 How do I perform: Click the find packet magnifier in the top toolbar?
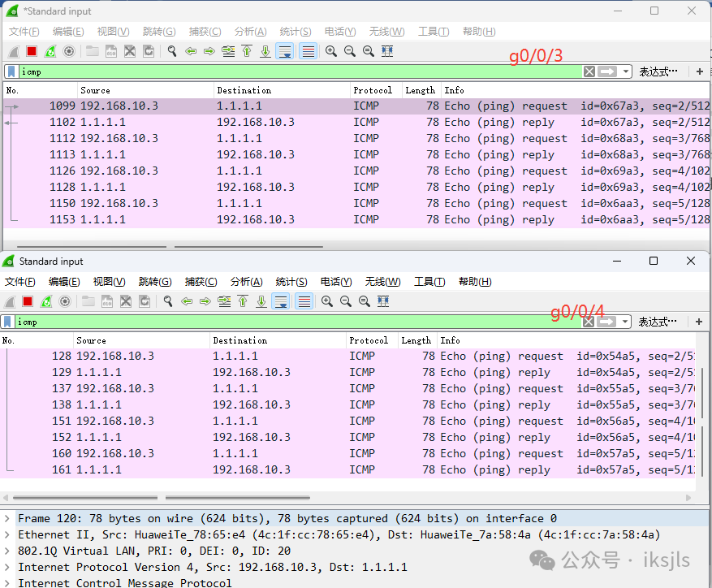(172, 51)
